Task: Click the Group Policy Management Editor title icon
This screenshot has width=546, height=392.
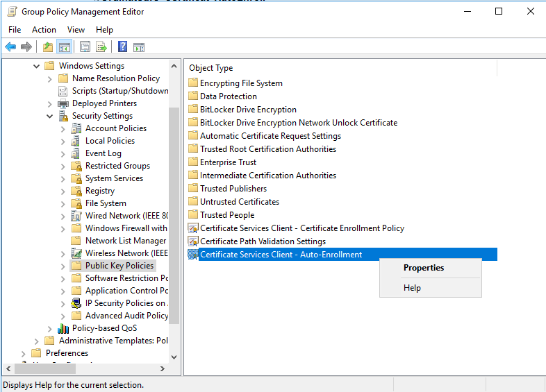Action: pos(13,12)
